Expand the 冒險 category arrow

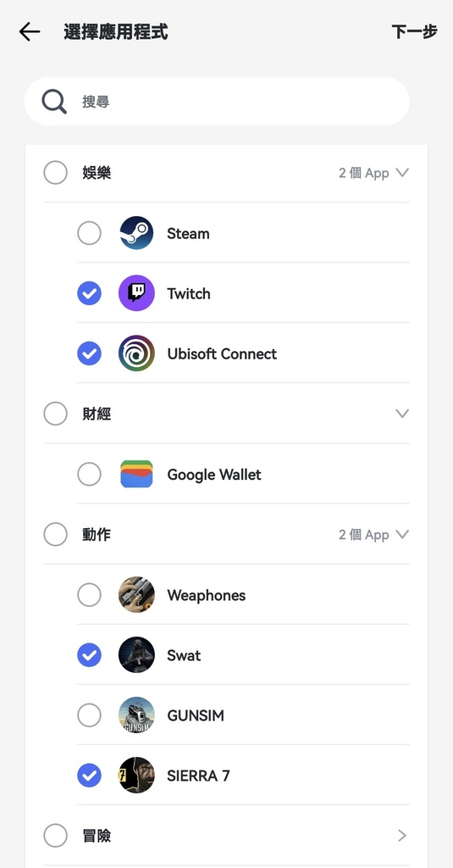403,835
